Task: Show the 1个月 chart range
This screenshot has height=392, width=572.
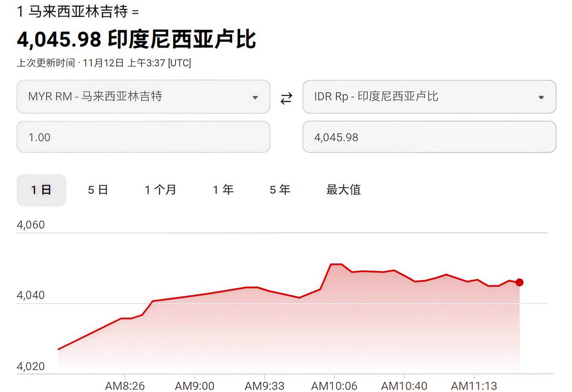Action: (x=160, y=190)
